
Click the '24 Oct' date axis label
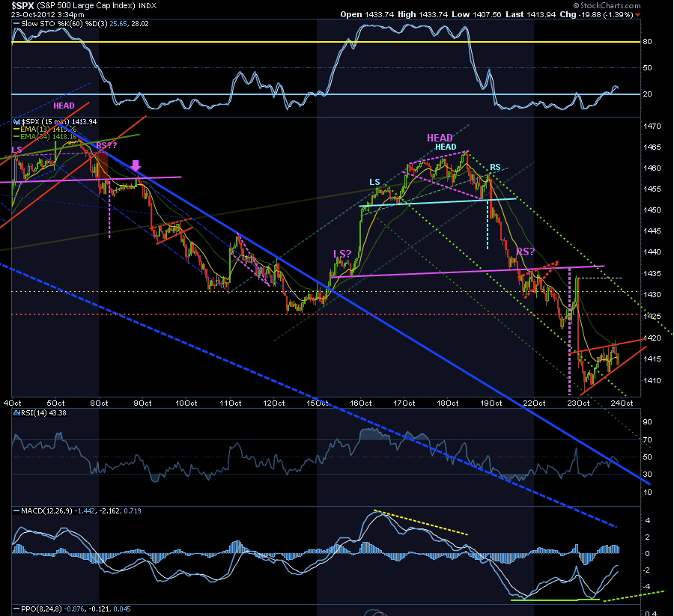(622, 403)
